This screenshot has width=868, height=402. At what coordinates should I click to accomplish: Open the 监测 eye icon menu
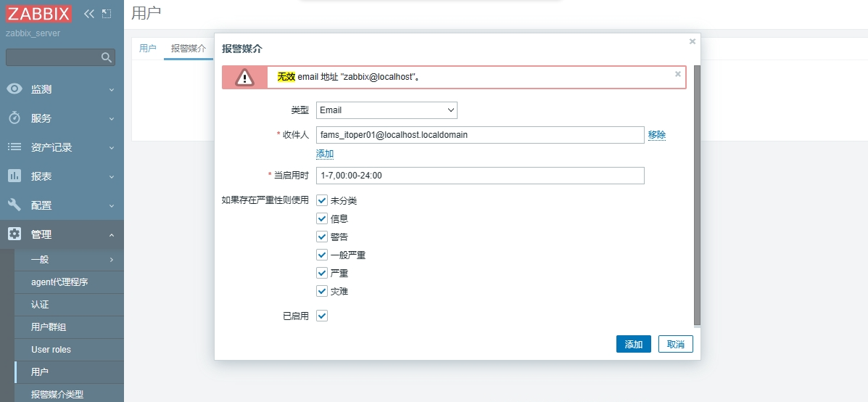pyautogui.click(x=15, y=89)
